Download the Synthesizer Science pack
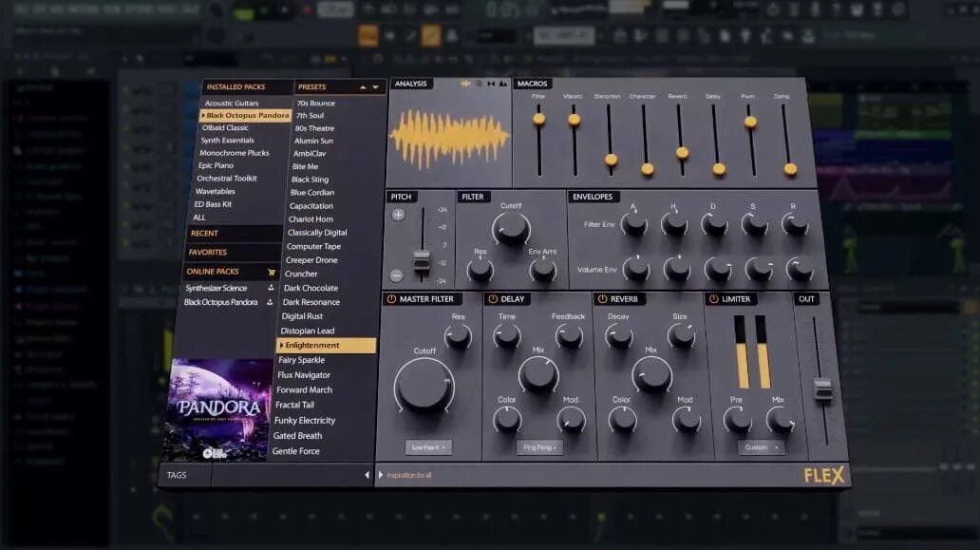980x550 pixels. (271, 288)
